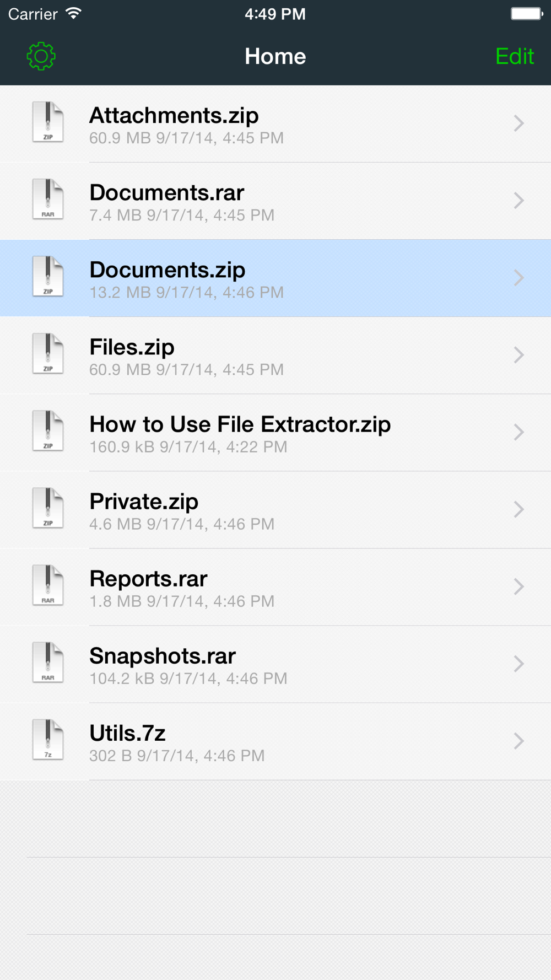The image size is (551, 980).
Task: Tap the Snapshots.rar archive icon
Action: point(48,662)
